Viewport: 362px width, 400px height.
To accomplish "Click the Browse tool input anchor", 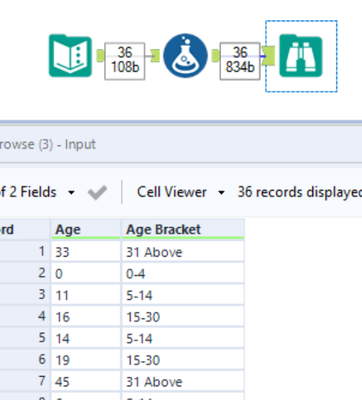I will (269, 56).
